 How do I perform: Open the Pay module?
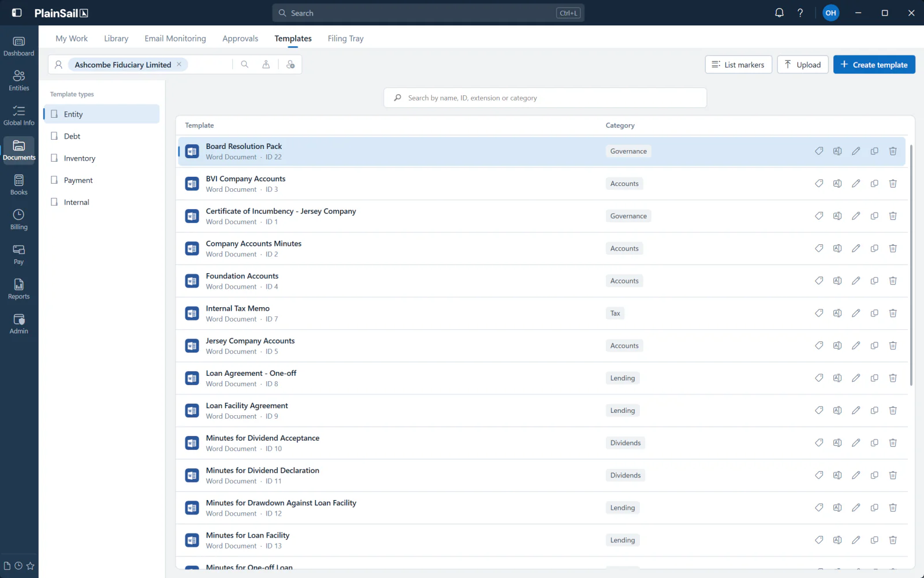pyautogui.click(x=19, y=255)
